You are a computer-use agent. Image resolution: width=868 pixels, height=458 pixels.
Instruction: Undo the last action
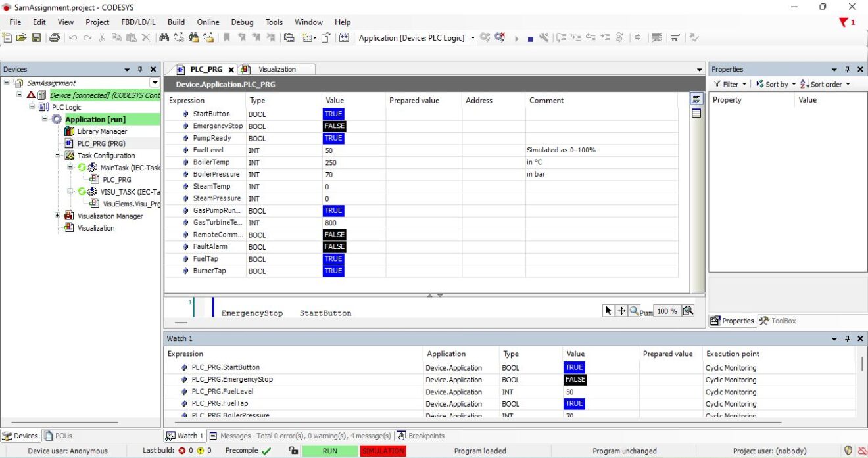72,37
